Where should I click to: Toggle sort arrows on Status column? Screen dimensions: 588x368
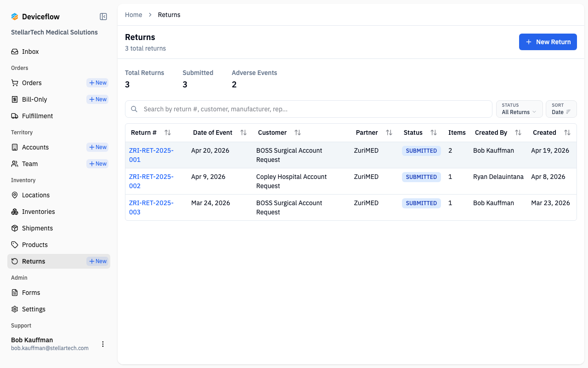434,132
